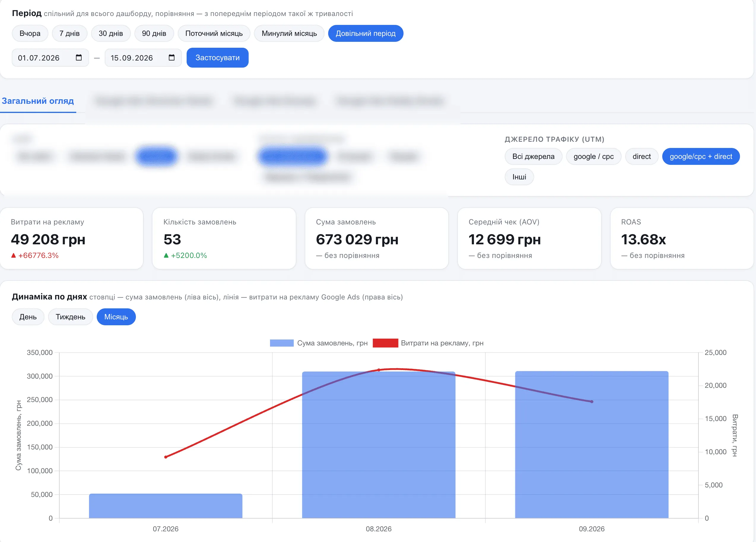Click the Динаміка по днях heading

pyautogui.click(x=49, y=297)
